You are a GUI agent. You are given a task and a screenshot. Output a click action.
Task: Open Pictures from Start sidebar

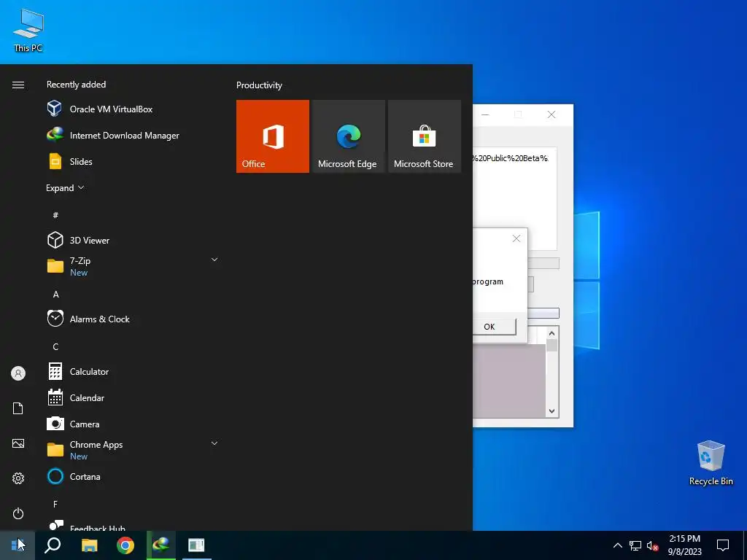18,443
